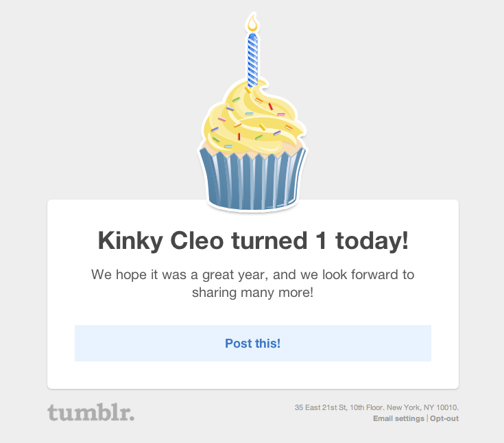Viewport: 504px width, 443px height.
Task: Click the "sharing many more!" text line
Action: click(x=252, y=292)
